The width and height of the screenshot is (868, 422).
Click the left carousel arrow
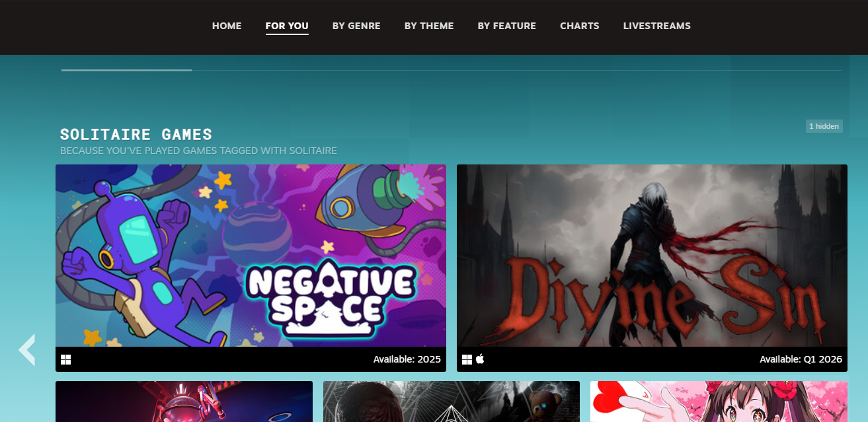click(27, 350)
